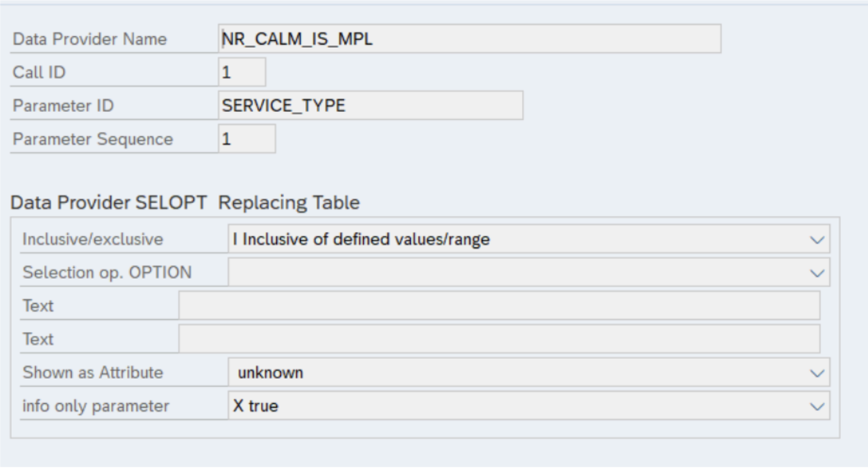The image size is (868, 469).
Task: Select the Call ID input field
Action: (241, 72)
